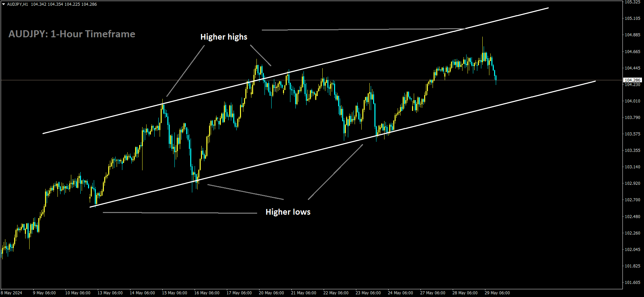The image size is (644, 297).
Task: Select the '10 May 06:00' time label
Action: [x=78, y=293]
